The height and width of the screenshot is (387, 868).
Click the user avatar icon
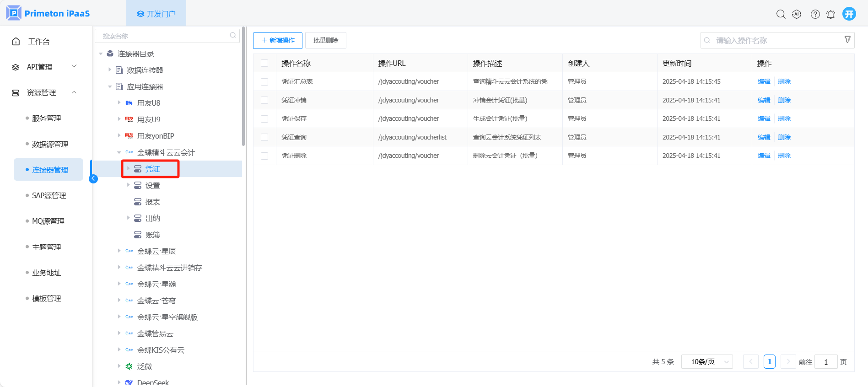point(849,14)
